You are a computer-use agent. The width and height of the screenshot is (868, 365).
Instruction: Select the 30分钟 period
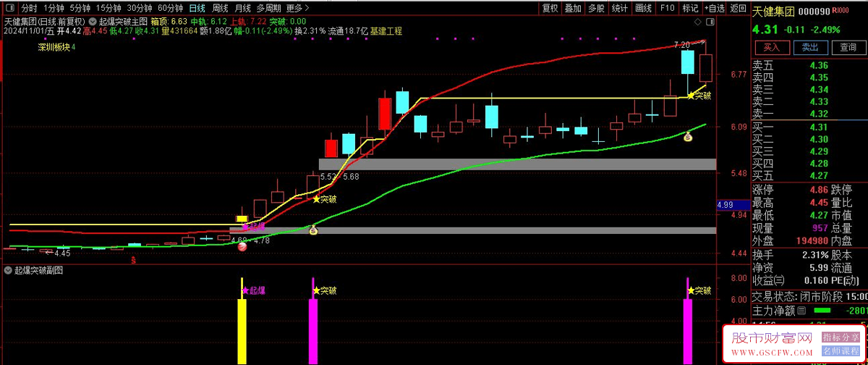tap(140, 8)
